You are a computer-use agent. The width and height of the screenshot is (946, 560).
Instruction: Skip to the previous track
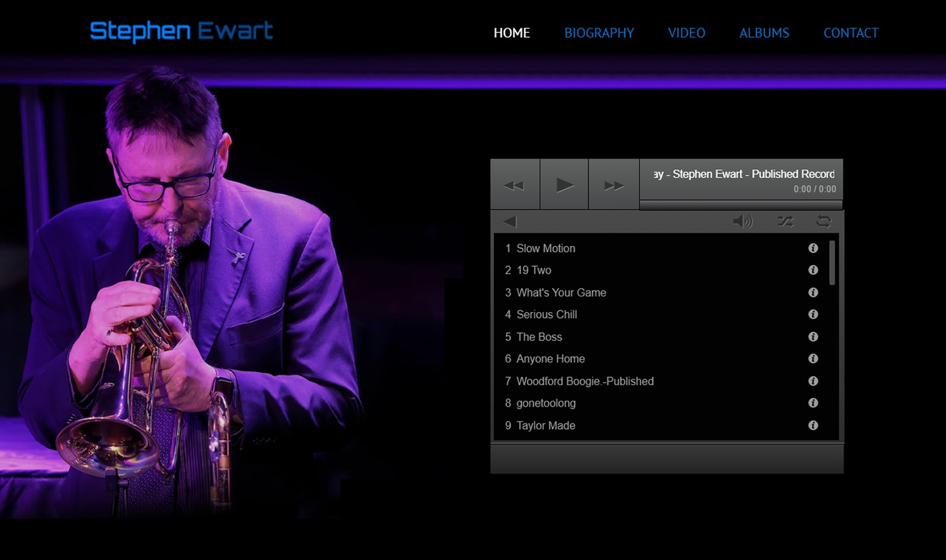pyautogui.click(x=514, y=185)
